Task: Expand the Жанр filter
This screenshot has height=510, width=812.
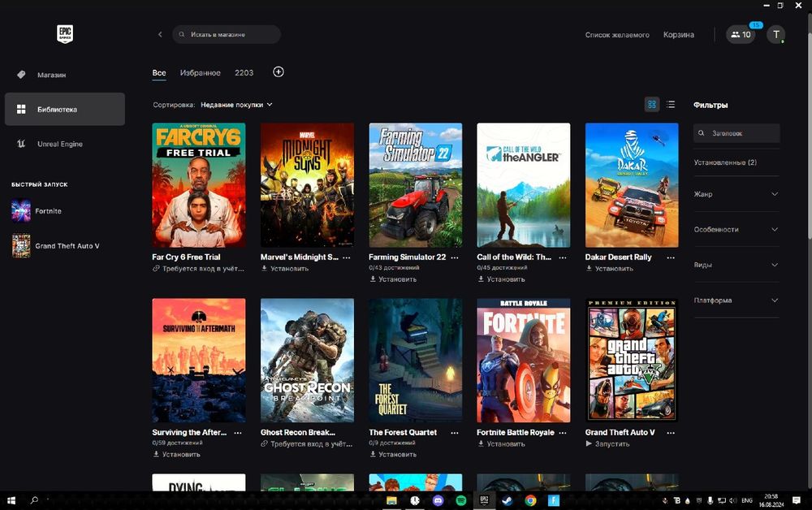Action: tap(736, 194)
